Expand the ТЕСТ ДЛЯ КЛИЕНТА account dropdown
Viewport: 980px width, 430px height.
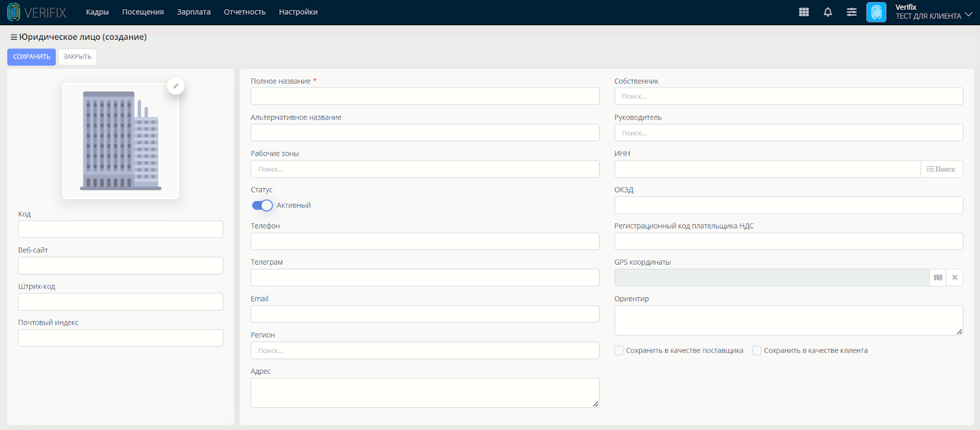933,12
